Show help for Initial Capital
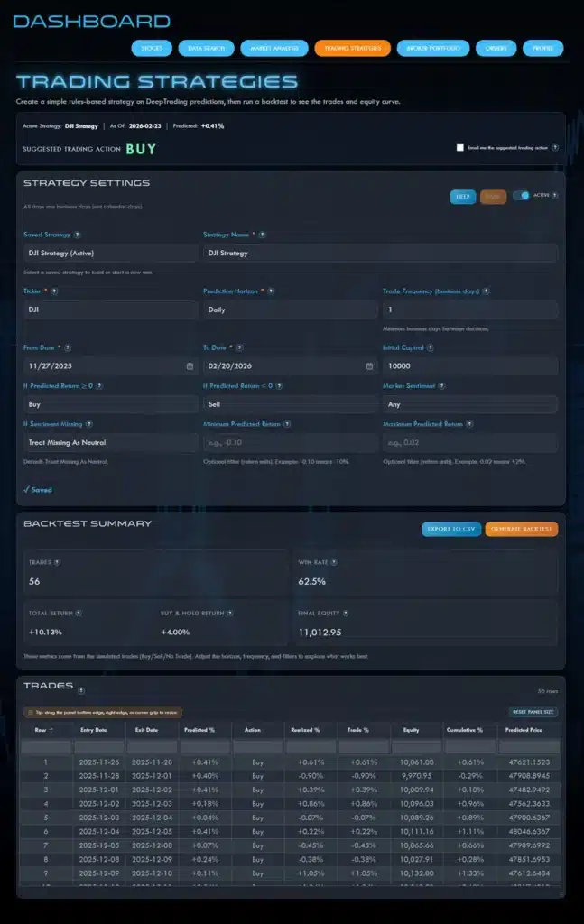This screenshot has height=924, width=584. (x=431, y=347)
